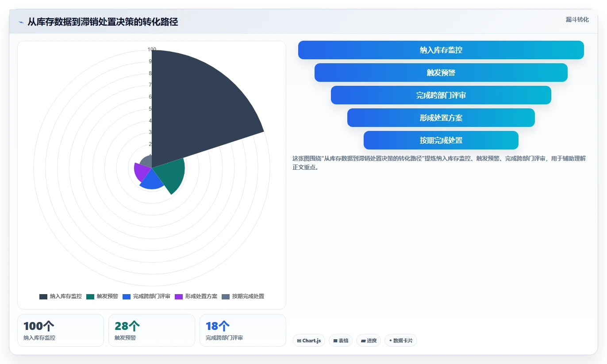Select the 纳入库存监控 funnel stage bar
This screenshot has width=607, height=364.
[441, 50]
